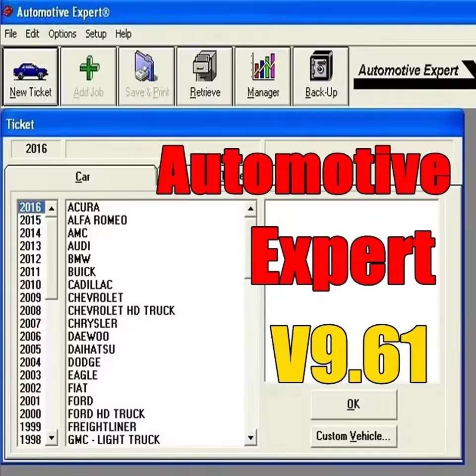Screen dimensions: 476x476
Task: Select DODGE in the make list
Action: [84, 362]
